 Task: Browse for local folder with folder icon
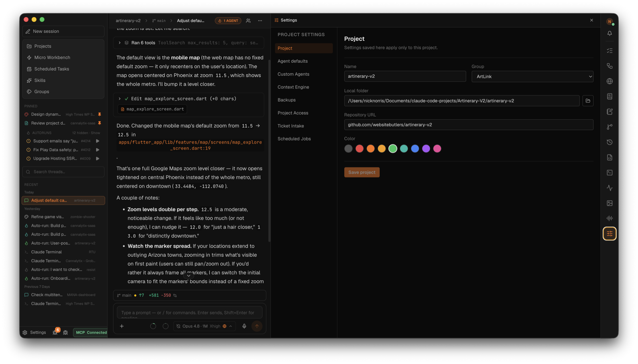tap(588, 101)
